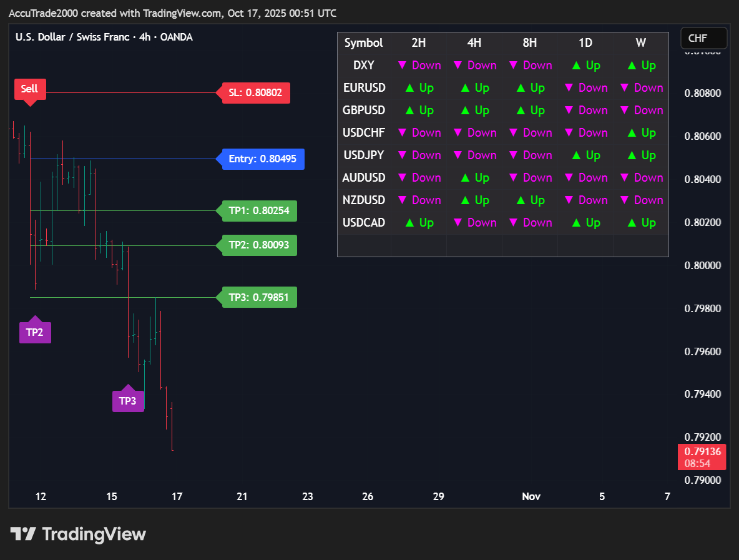Click the AUDUSD 4H Up arrow indicator
Screen dimensions: 739x560
point(474,178)
